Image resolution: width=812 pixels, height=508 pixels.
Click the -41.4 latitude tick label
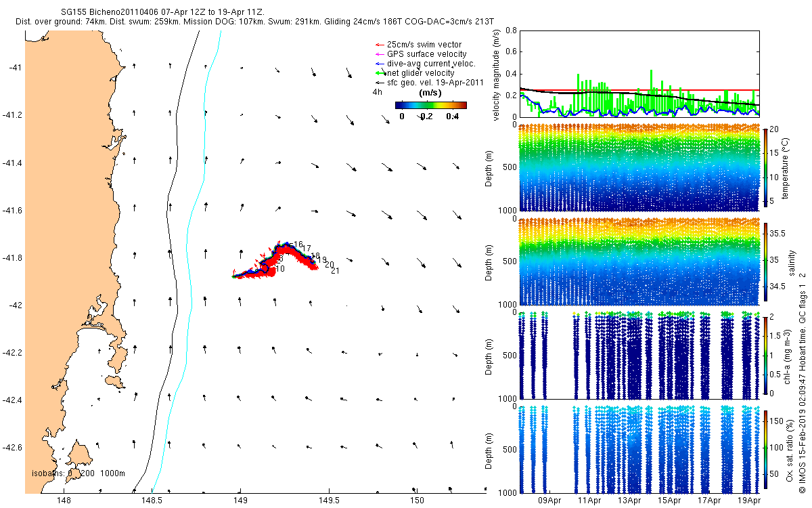(x=12, y=163)
